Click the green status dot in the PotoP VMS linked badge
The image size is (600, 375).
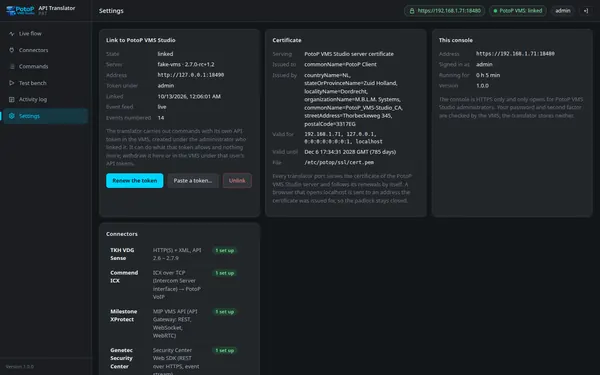point(495,11)
